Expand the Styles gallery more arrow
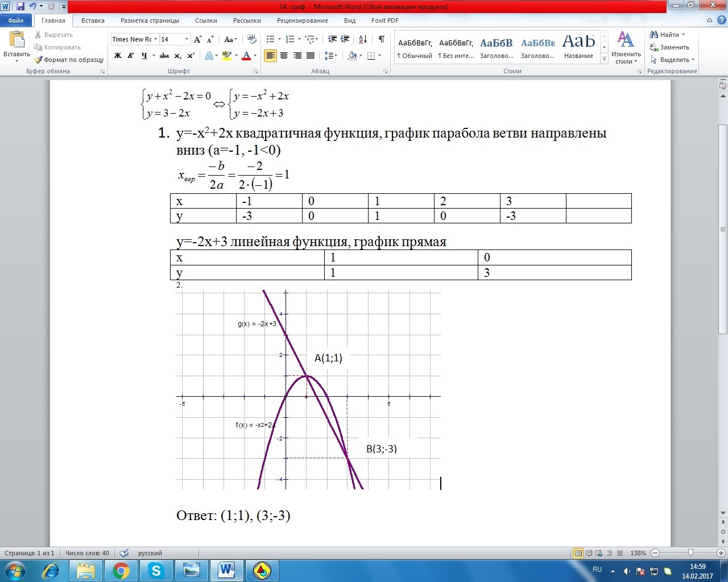The image size is (728, 582). tap(604, 59)
